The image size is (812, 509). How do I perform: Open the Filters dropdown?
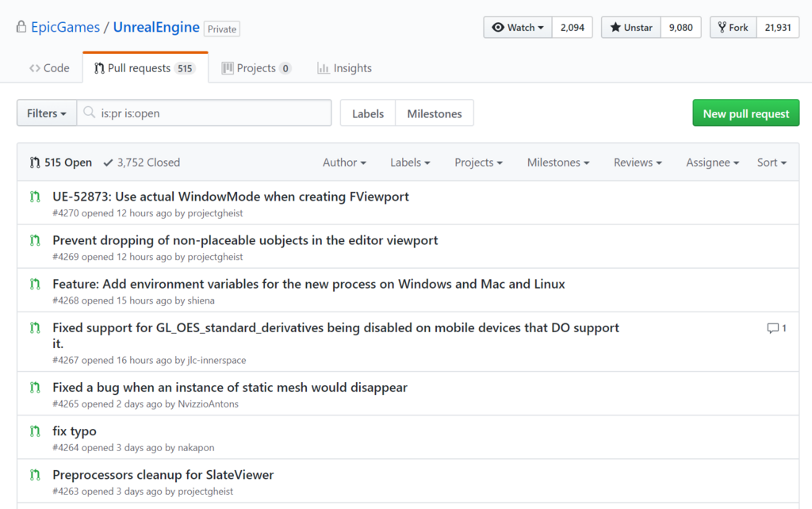[x=47, y=113]
